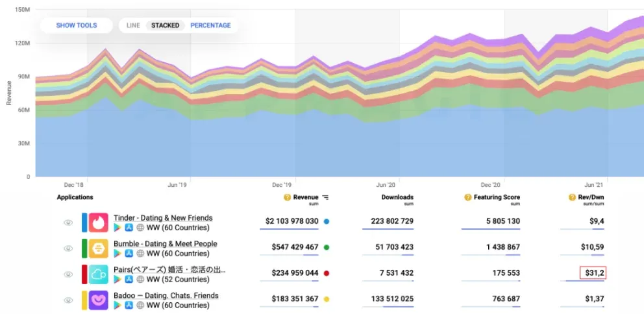Click Tinder revenue $2 103 978 030
The image size is (644, 314).
[291, 221]
